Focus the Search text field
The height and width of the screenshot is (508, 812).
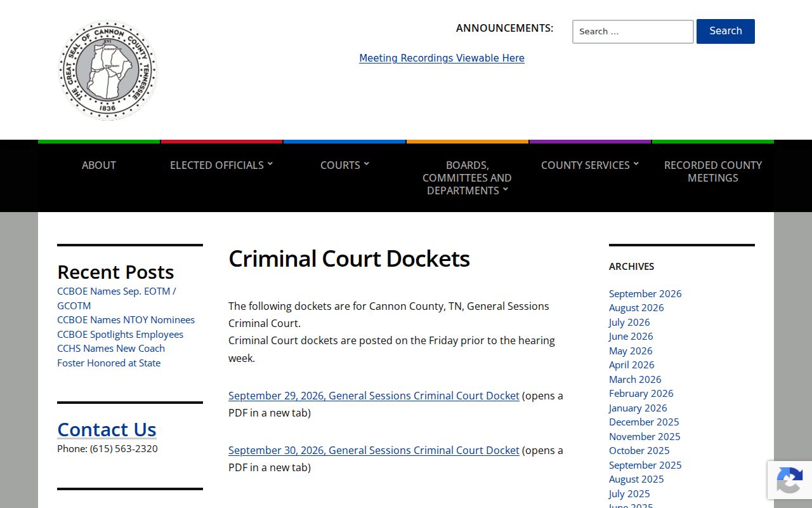633,32
